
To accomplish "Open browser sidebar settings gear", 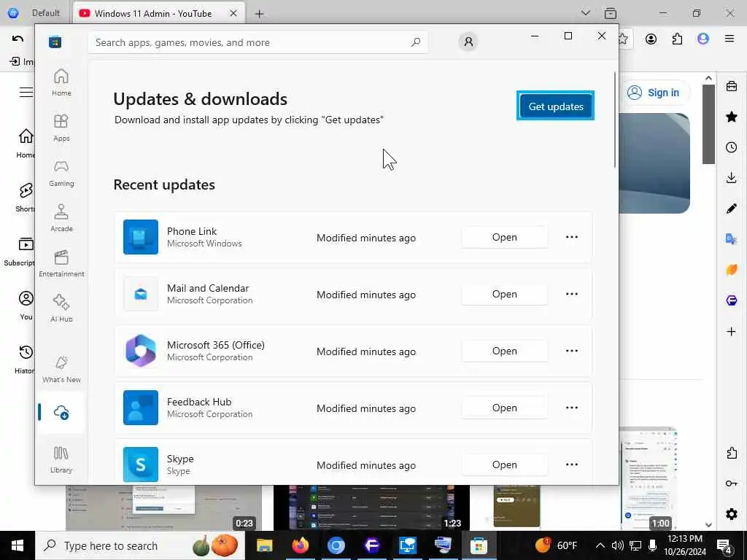I will tap(731, 514).
